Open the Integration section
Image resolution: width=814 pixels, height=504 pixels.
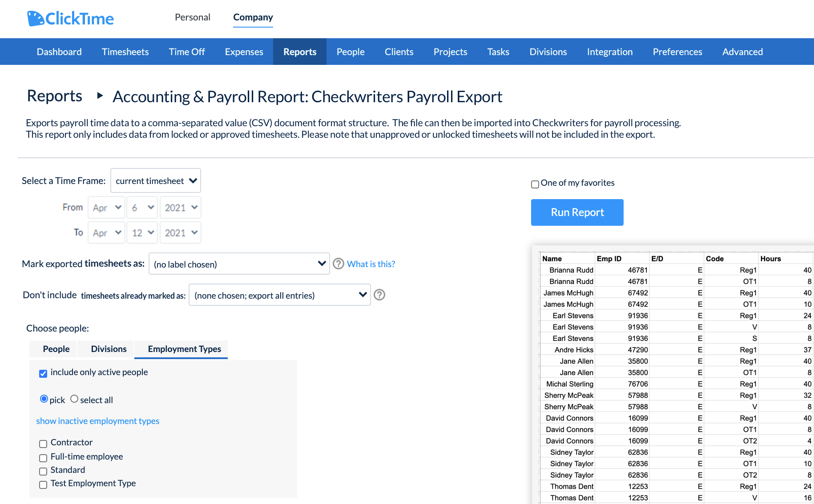pyautogui.click(x=610, y=52)
